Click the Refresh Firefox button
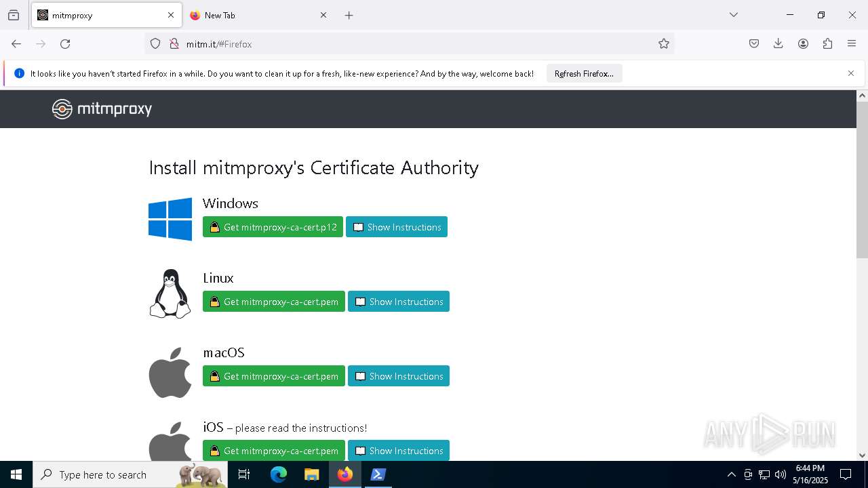Image resolution: width=868 pixels, height=488 pixels. tap(584, 73)
